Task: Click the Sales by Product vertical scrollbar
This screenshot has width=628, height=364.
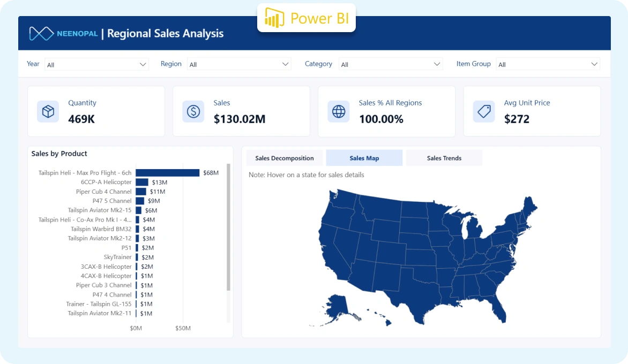Action: (x=229, y=227)
